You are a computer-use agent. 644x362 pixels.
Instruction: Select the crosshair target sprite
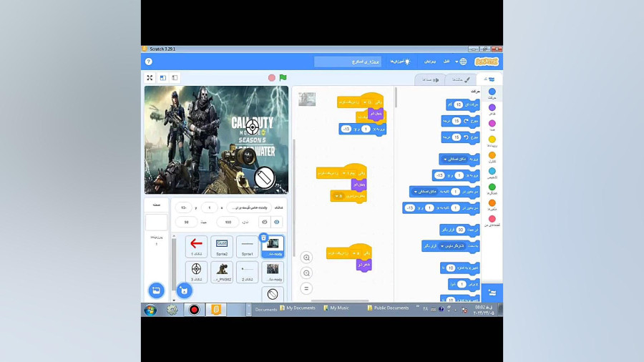click(x=196, y=272)
